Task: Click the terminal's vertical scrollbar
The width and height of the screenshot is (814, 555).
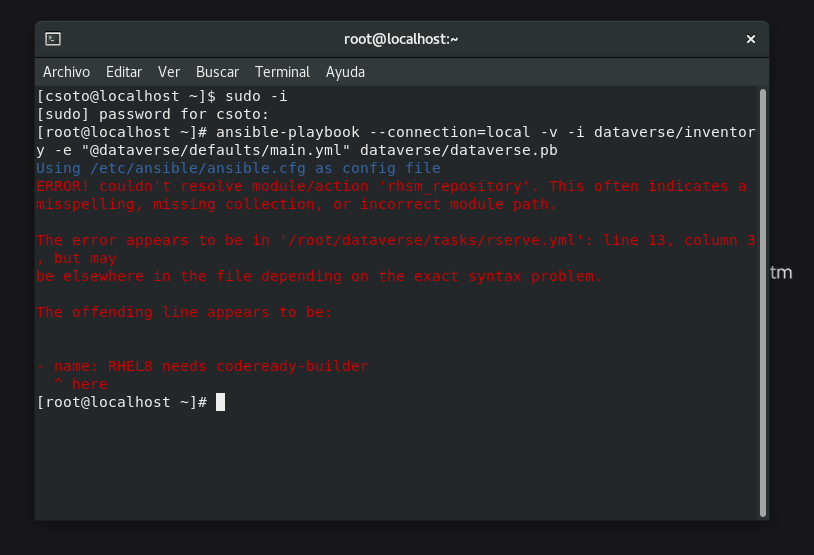Action: (762, 300)
